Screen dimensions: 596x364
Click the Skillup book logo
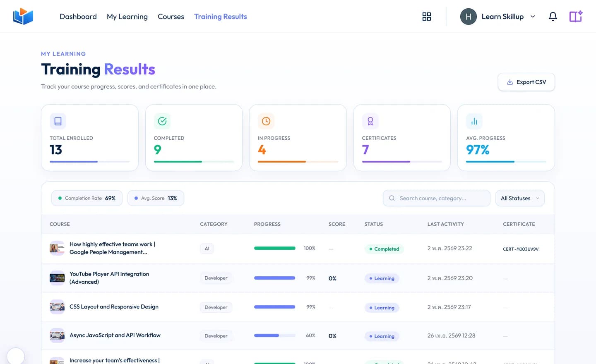23,17
